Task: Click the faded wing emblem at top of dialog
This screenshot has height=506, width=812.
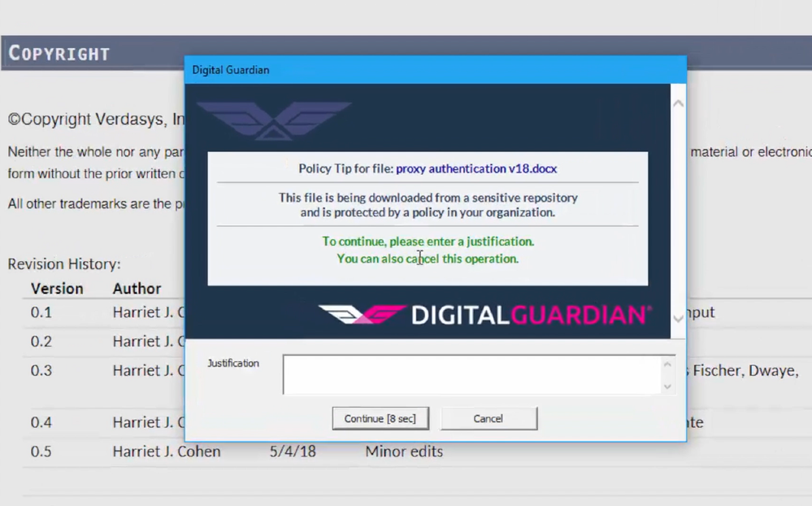Action: [274, 120]
